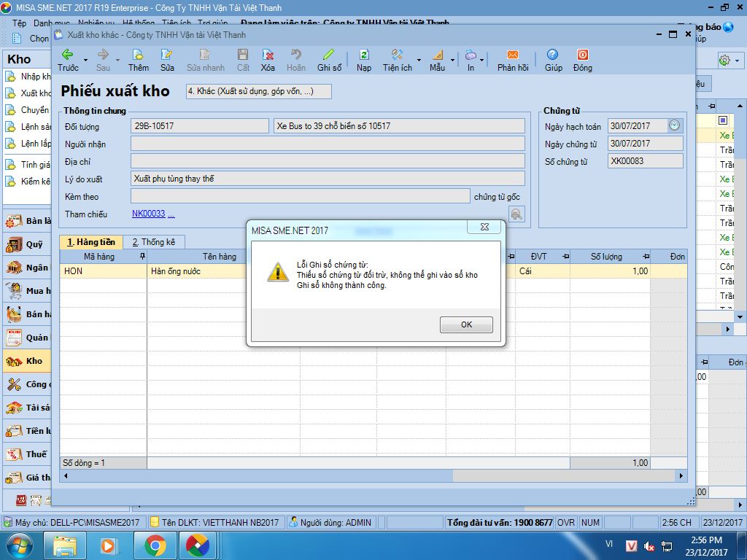This screenshot has width=747, height=560.
Task: Expand the Sau button dropdown arrow
Action: point(117,60)
